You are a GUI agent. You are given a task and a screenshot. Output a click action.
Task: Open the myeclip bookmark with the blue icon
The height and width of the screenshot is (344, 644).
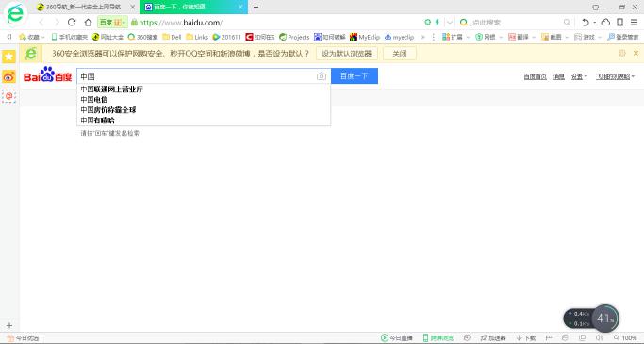pos(399,37)
